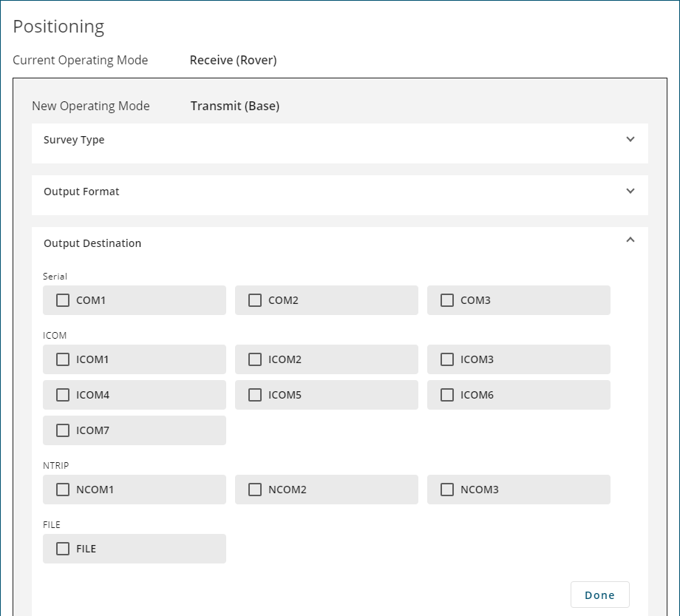Enable the COM1 serial checkbox

tap(63, 300)
